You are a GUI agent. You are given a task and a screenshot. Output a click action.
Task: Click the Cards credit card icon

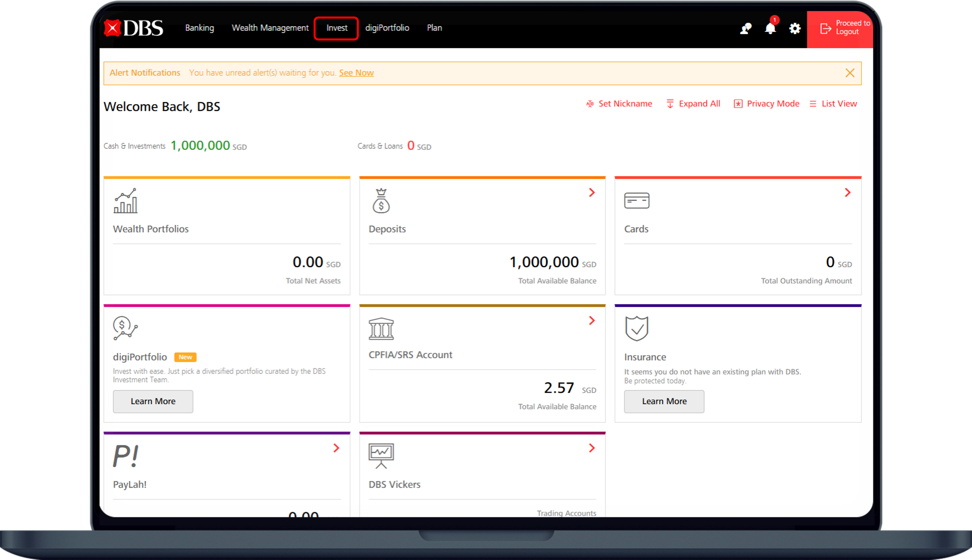click(x=637, y=200)
